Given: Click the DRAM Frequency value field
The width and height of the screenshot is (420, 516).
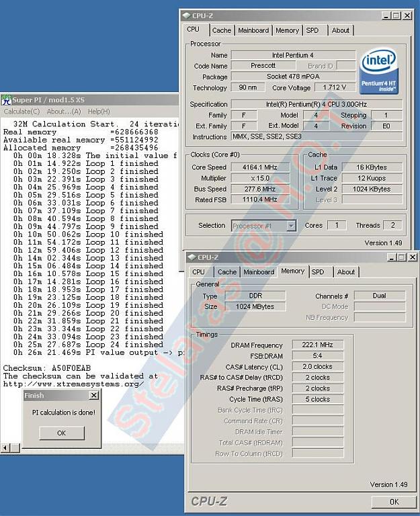Looking at the screenshot, I should pos(317,345).
